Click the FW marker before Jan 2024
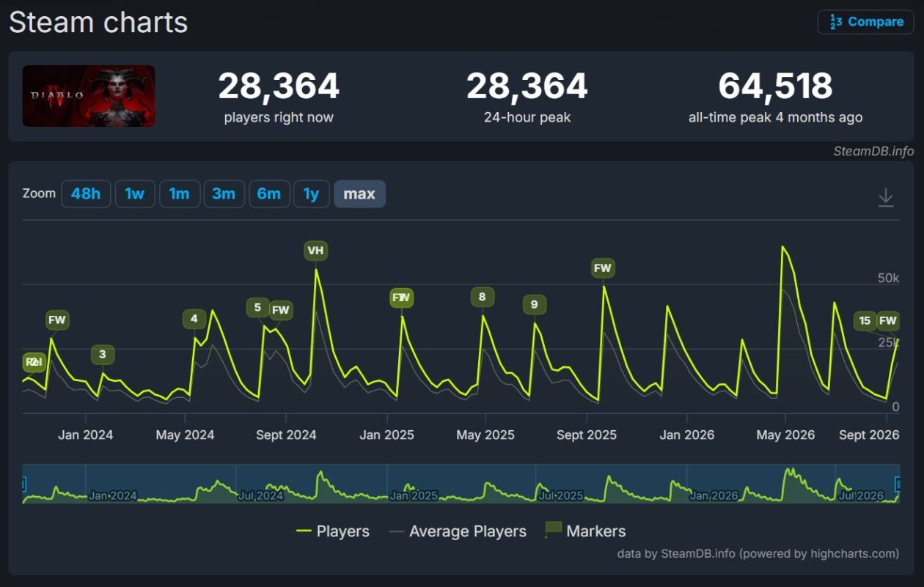The width and height of the screenshot is (924, 587). pyautogui.click(x=57, y=320)
